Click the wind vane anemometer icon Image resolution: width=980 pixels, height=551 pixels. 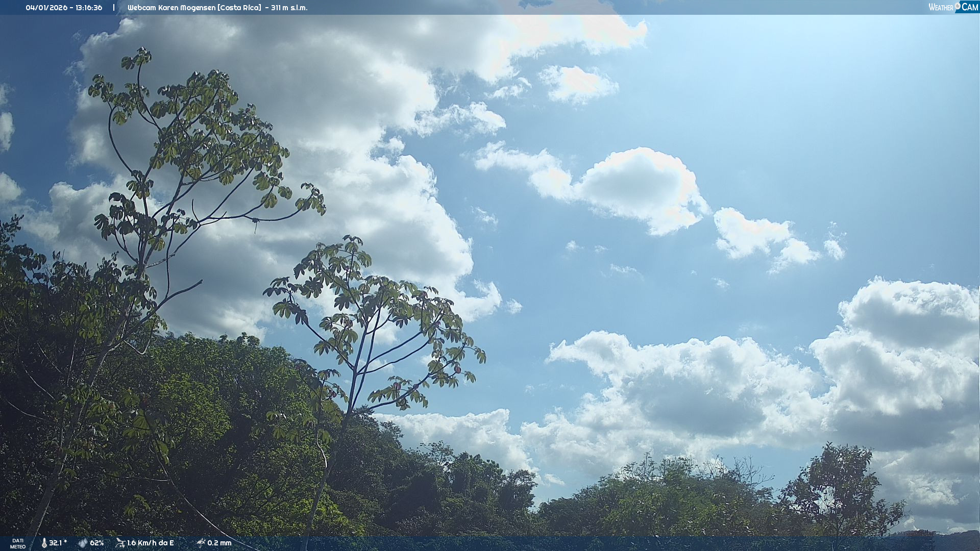[120, 543]
